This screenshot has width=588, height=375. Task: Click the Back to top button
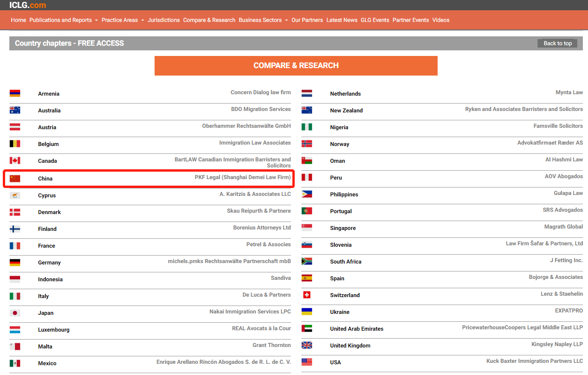(x=558, y=43)
